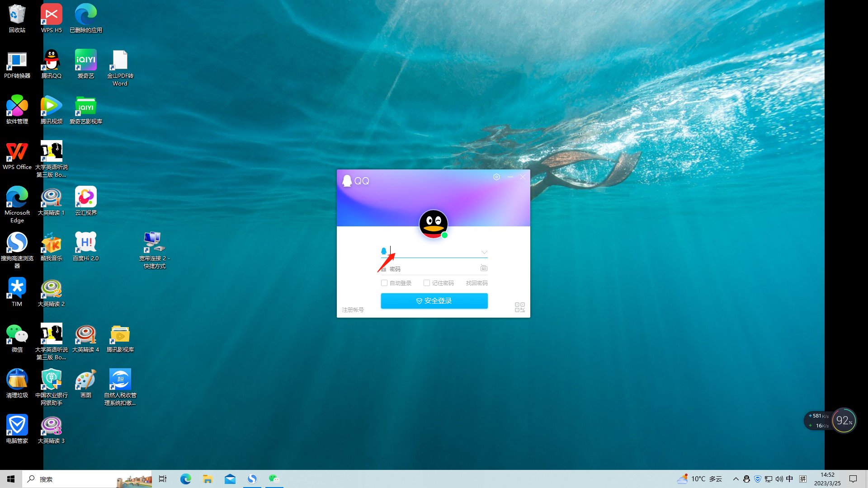This screenshot has height=488, width=868.
Task: Expand the account history dropdown arrow
Action: click(484, 252)
